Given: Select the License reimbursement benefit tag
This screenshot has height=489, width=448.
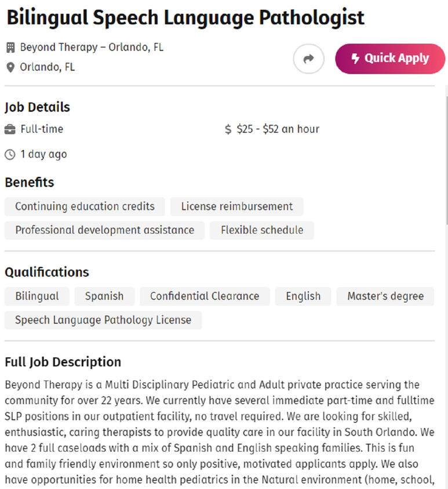Looking at the screenshot, I should (237, 207).
